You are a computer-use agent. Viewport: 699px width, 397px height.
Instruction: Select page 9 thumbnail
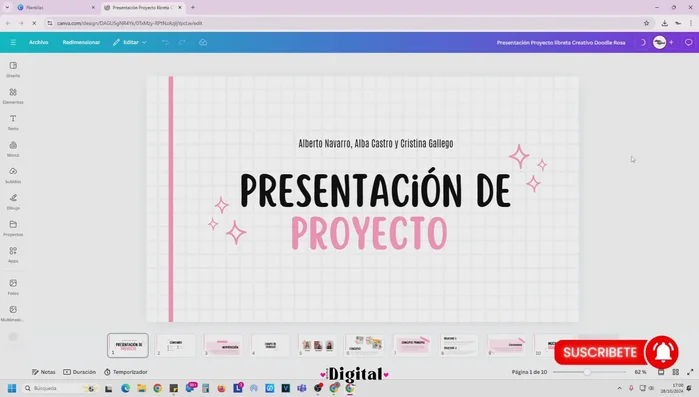pyautogui.click(x=506, y=345)
